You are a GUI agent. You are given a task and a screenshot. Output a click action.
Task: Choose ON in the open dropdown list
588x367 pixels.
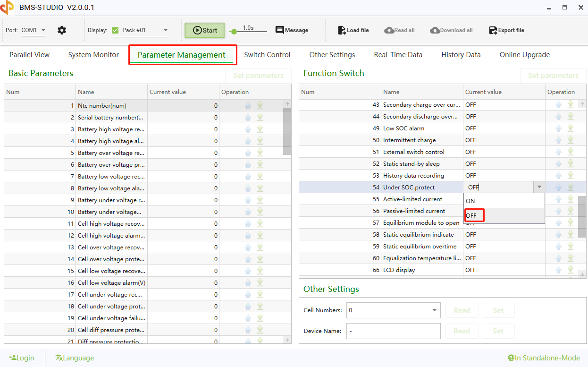[504, 201]
